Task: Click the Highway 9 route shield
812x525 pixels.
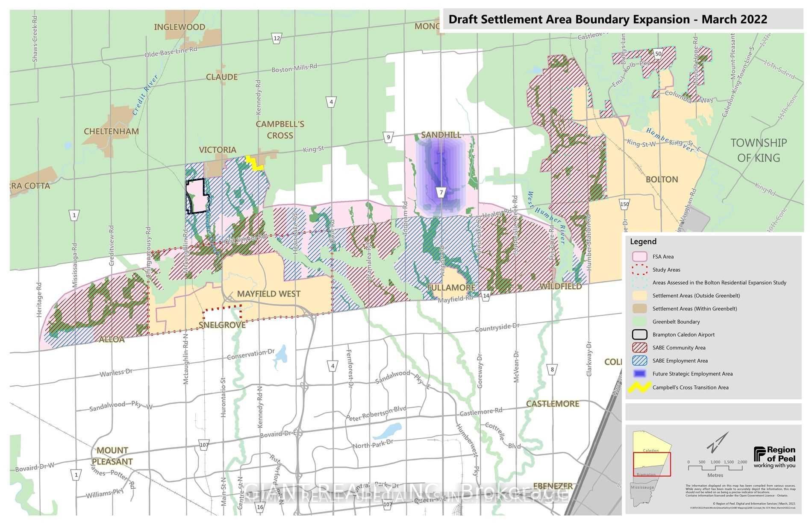Action: coord(388,137)
